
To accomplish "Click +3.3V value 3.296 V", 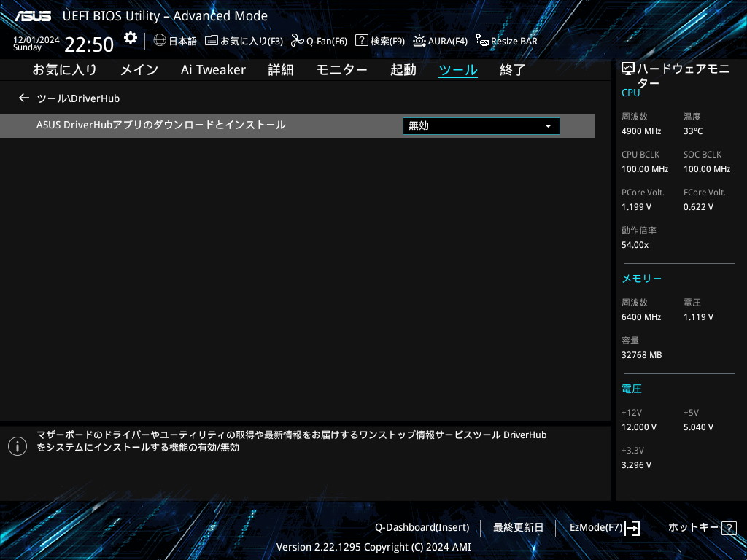I will (636, 464).
